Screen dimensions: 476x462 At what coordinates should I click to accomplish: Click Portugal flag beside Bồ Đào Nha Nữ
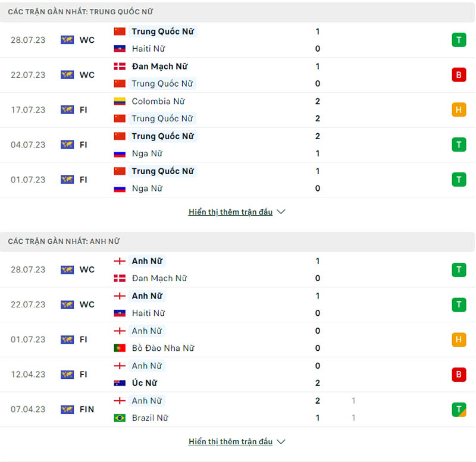[120, 348]
